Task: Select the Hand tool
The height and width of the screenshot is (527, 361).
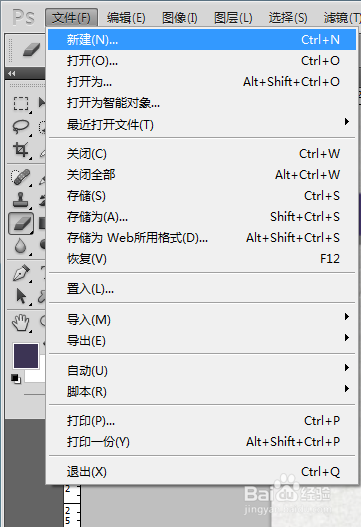Action: (x=21, y=323)
